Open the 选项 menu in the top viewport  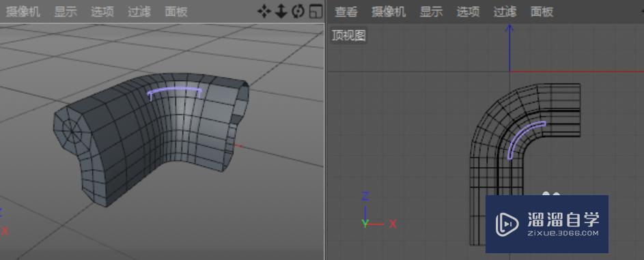[468, 12]
